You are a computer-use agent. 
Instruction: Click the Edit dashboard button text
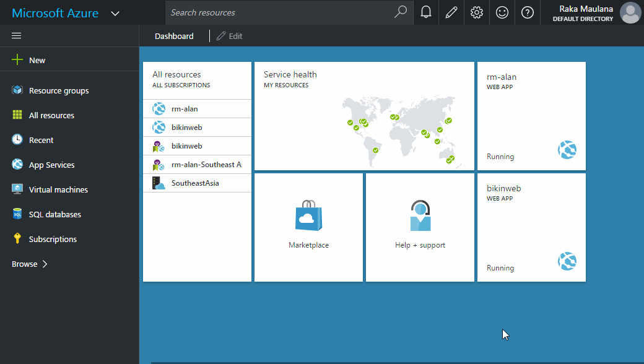point(235,36)
